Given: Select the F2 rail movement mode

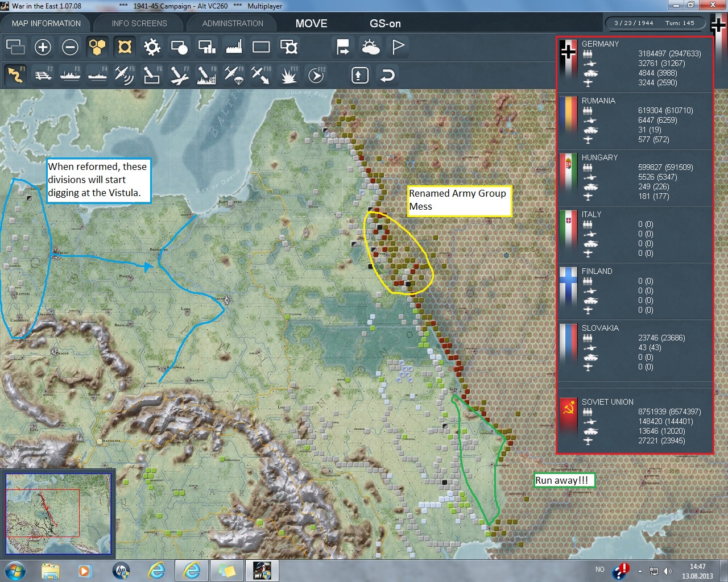Looking at the screenshot, I should 43,75.
